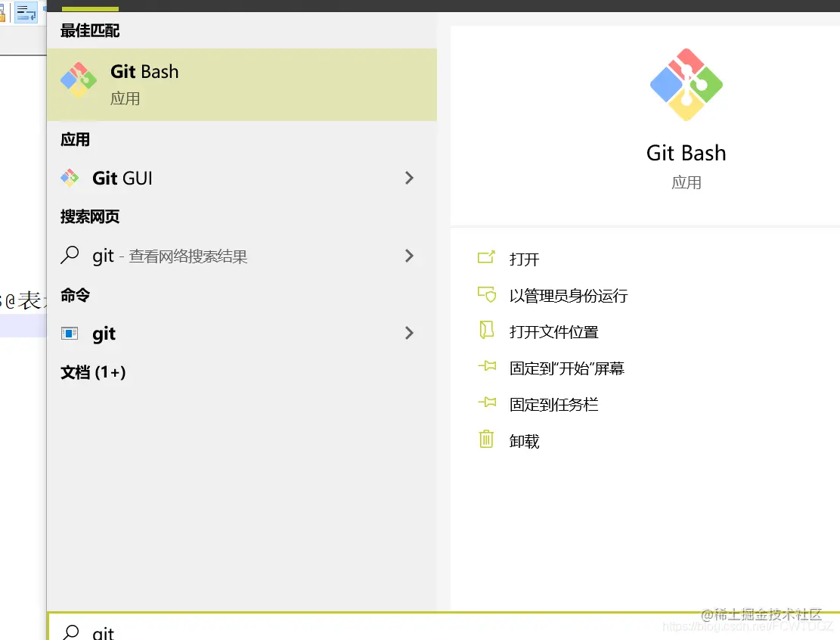Screen dimensions: 840x640
Task: Choose 固定到任务栏
Action: tap(553, 405)
